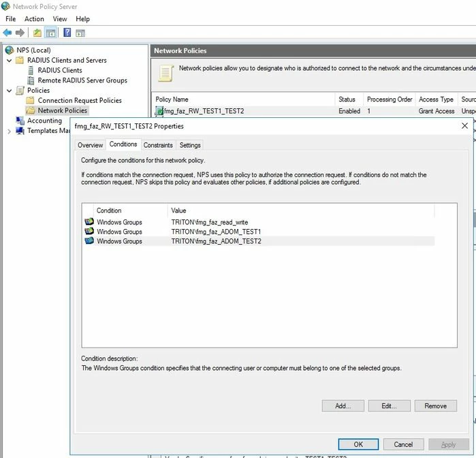Viewport: 476px width, 458px height.
Task: Select the Conditions tab
Action: click(x=123, y=144)
